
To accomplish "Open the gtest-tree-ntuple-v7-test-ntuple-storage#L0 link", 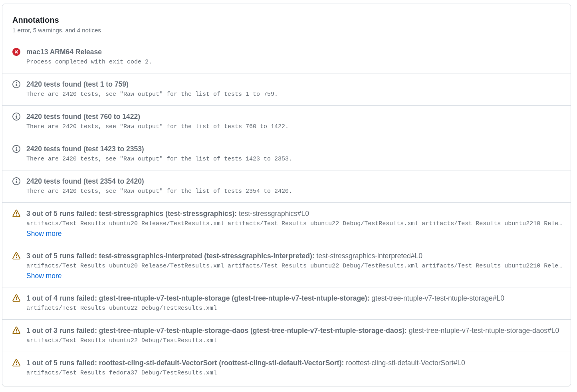I will pos(438,298).
